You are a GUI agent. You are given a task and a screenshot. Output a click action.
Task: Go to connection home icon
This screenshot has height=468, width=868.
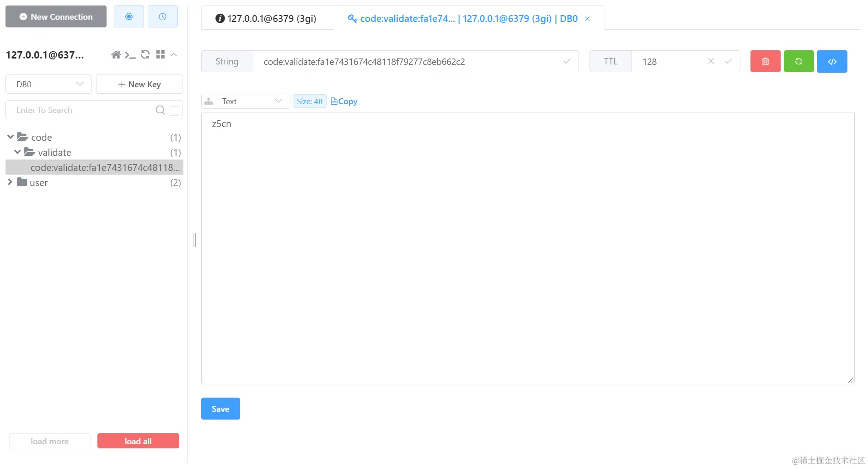(116, 55)
